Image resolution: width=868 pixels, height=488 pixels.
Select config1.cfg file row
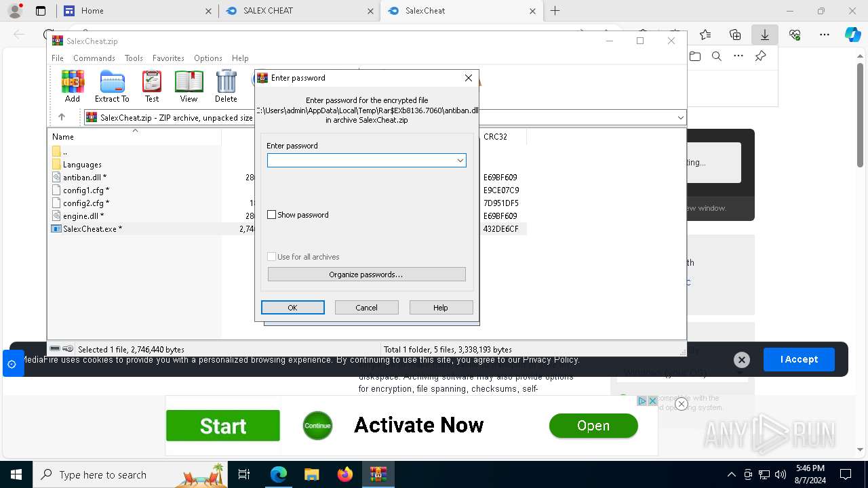tap(86, 190)
